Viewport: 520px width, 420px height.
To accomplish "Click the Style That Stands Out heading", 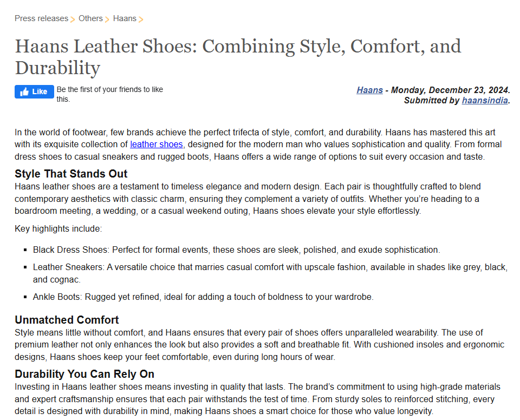I will (x=71, y=174).
